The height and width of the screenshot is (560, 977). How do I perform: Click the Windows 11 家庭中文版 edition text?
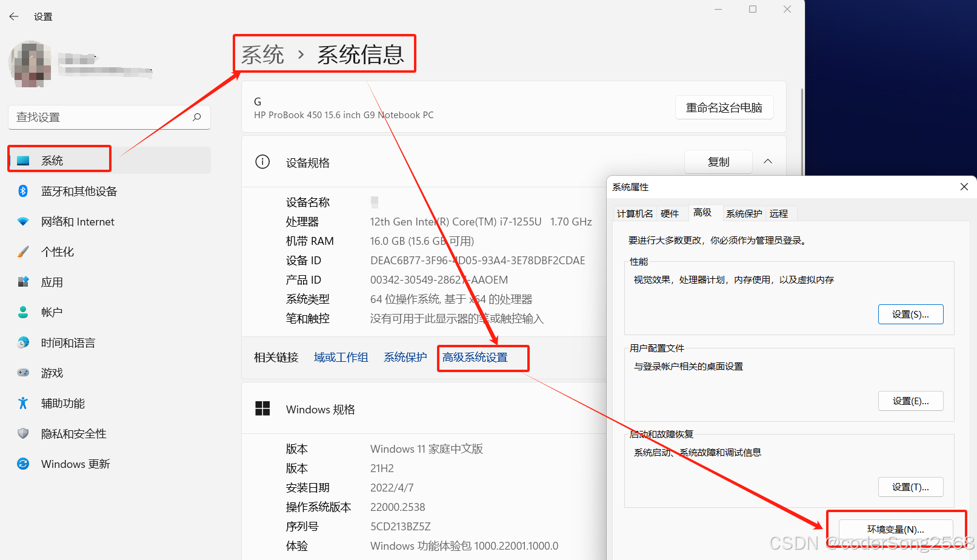426,449
